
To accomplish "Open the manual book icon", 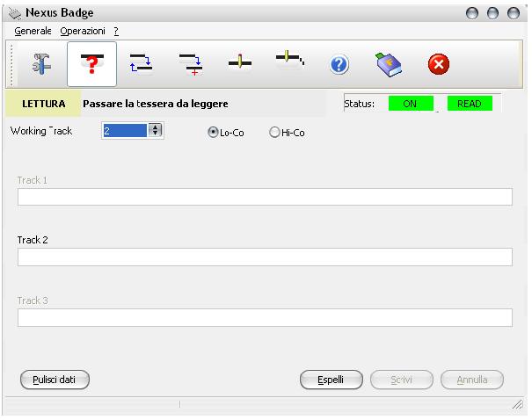I will coord(389,64).
